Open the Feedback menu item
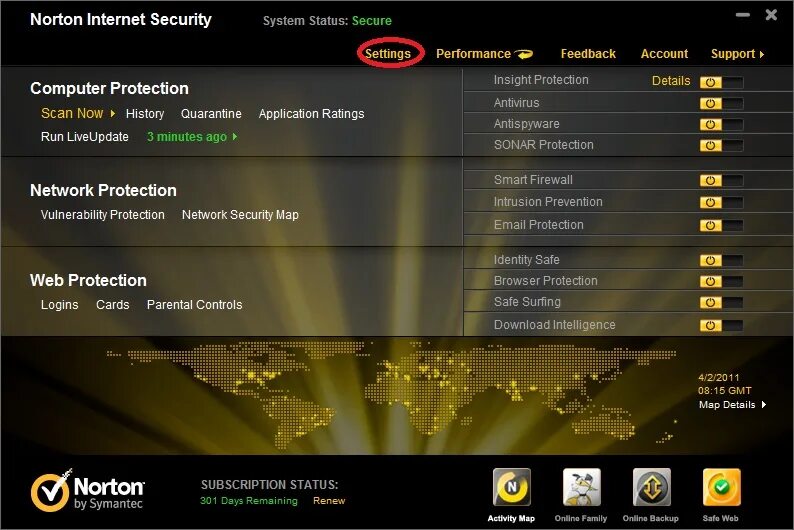This screenshot has height=530, width=794. (x=588, y=54)
